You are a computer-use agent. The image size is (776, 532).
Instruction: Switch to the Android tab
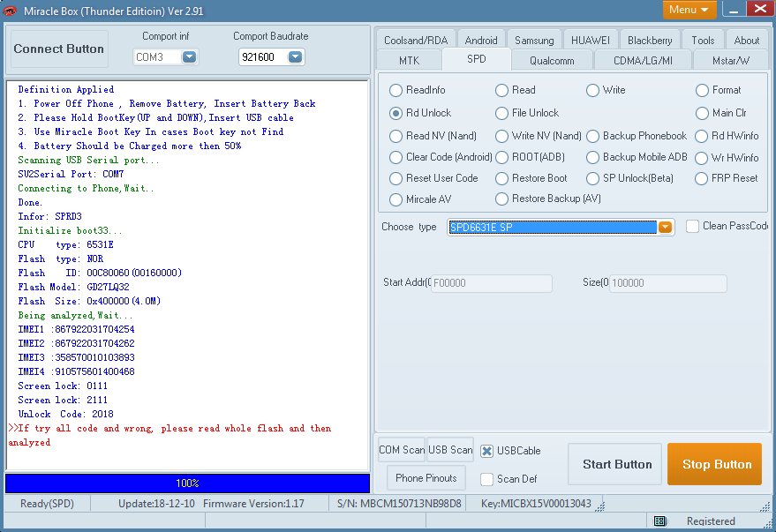[481, 40]
